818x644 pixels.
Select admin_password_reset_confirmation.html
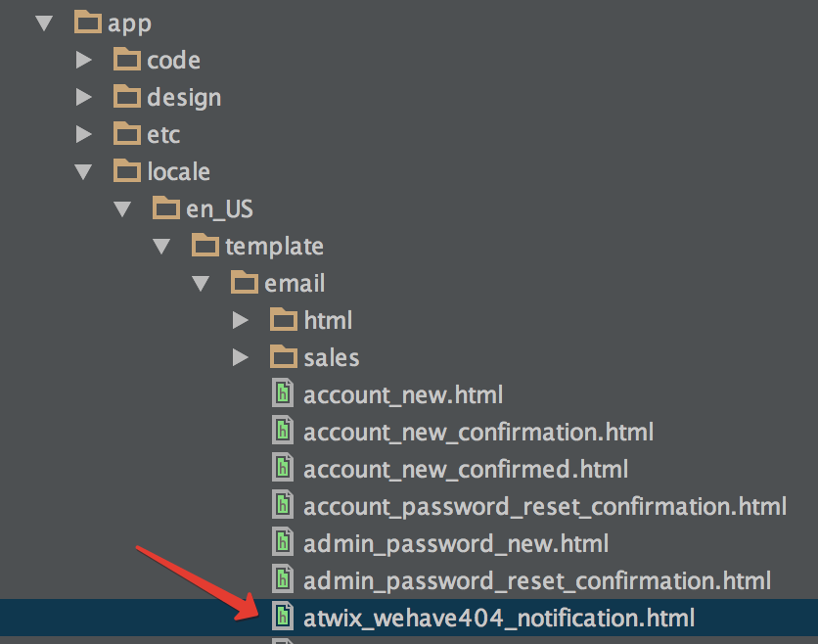pyautogui.click(x=537, y=580)
